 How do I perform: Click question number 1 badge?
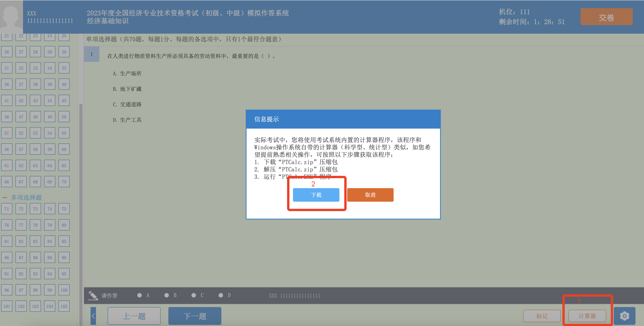coord(92,54)
